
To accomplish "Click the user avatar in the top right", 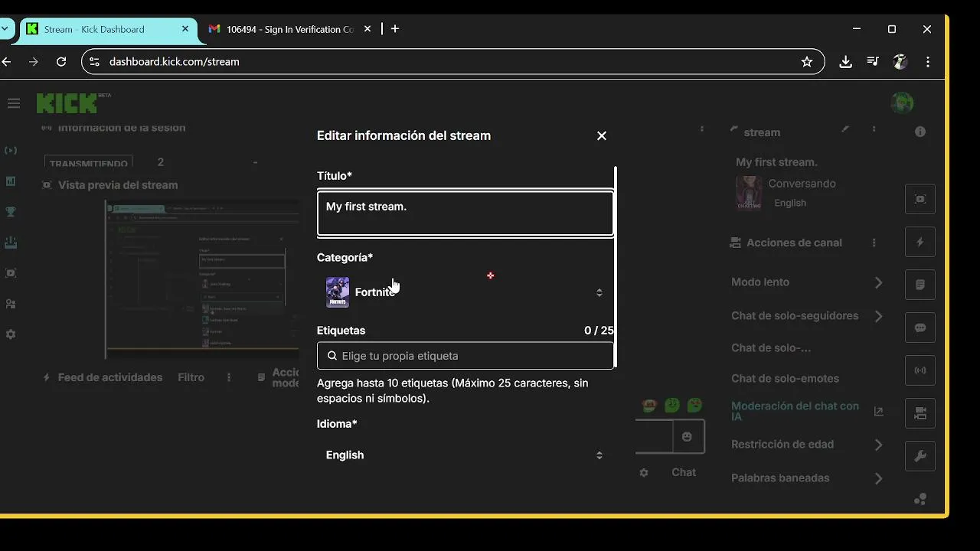I will click(902, 103).
